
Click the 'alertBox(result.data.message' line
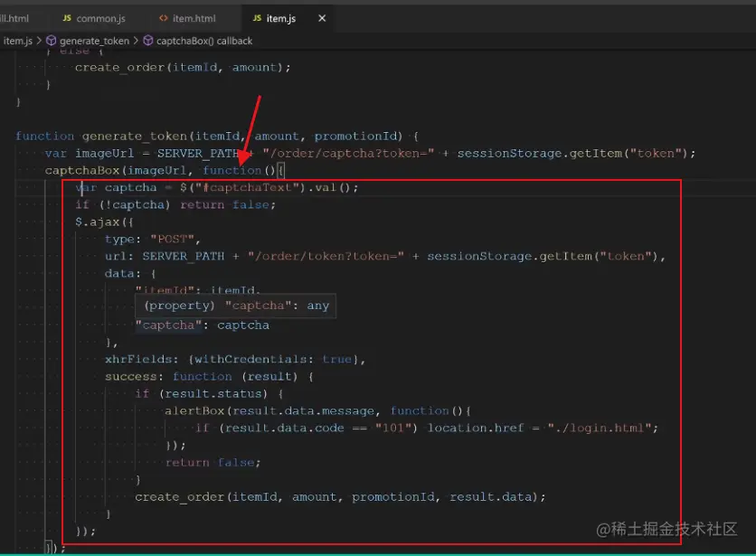(x=317, y=410)
